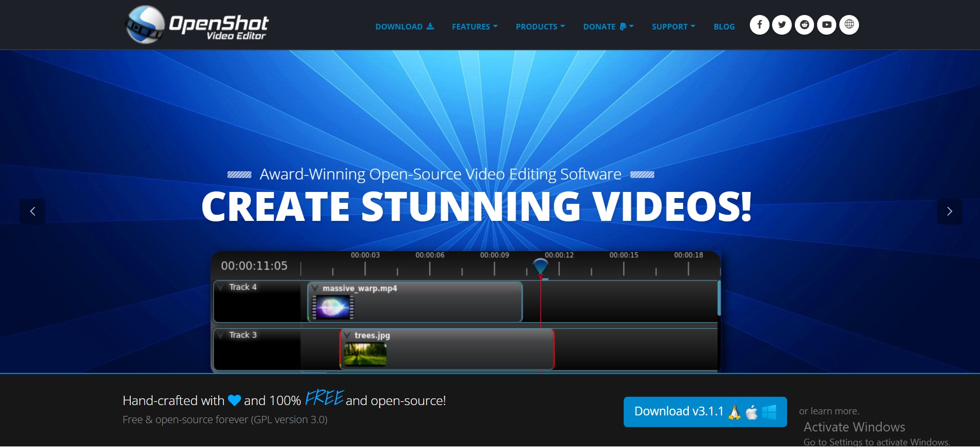Advance to the next slide arrow
The image size is (980, 448).
point(949,211)
